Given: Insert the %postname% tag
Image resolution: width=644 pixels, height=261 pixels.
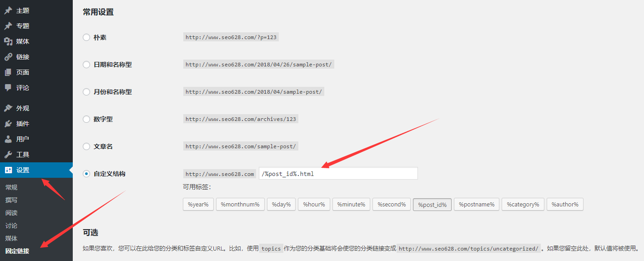Looking at the screenshot, I should tap(477, 205).
